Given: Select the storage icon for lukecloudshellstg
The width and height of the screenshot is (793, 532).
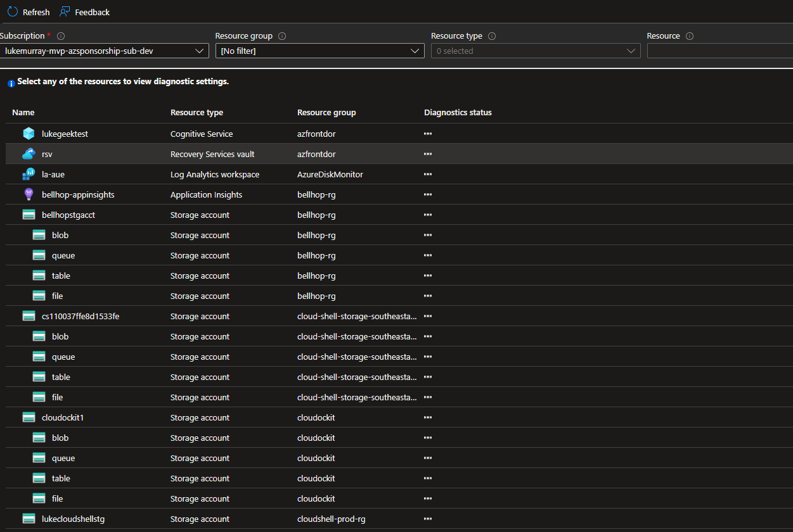Looking at the screenshot, I should 29,519.
